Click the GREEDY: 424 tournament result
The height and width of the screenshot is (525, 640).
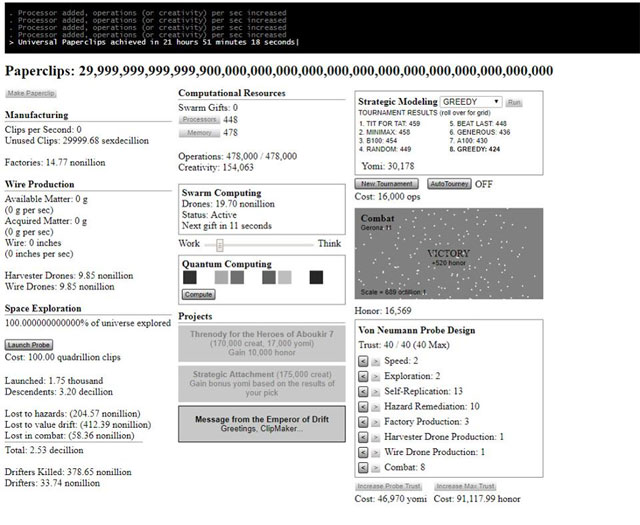click(475, 149)
